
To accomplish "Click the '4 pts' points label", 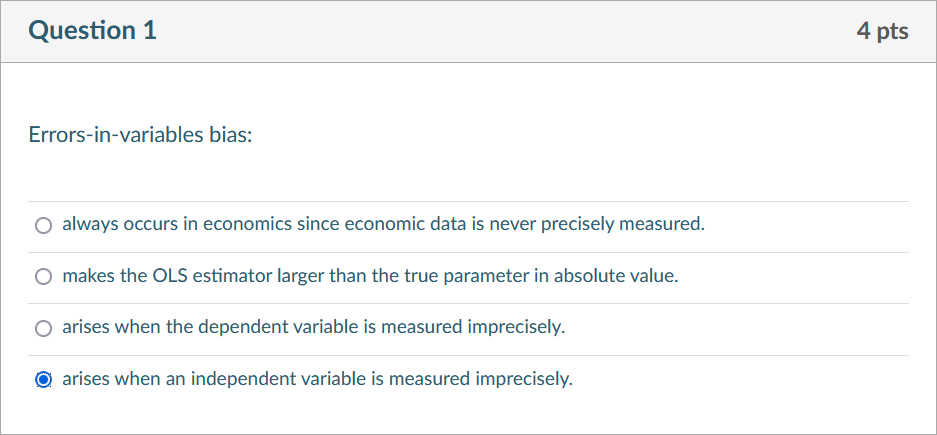I will point(882,31).
